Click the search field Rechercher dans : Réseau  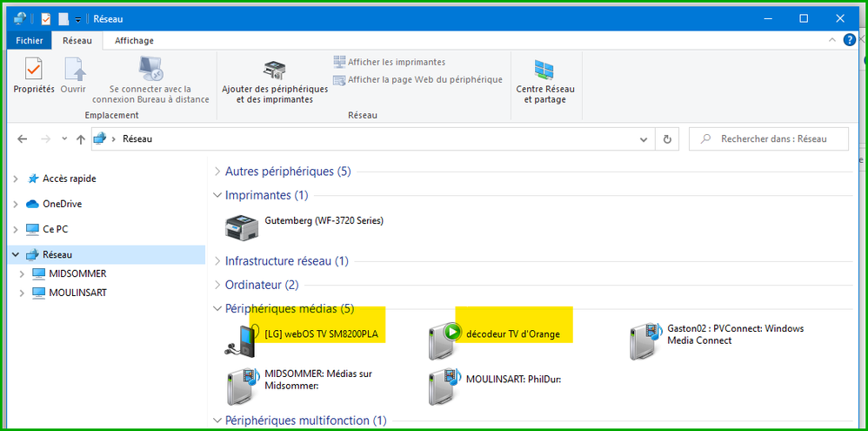(768, 139)
